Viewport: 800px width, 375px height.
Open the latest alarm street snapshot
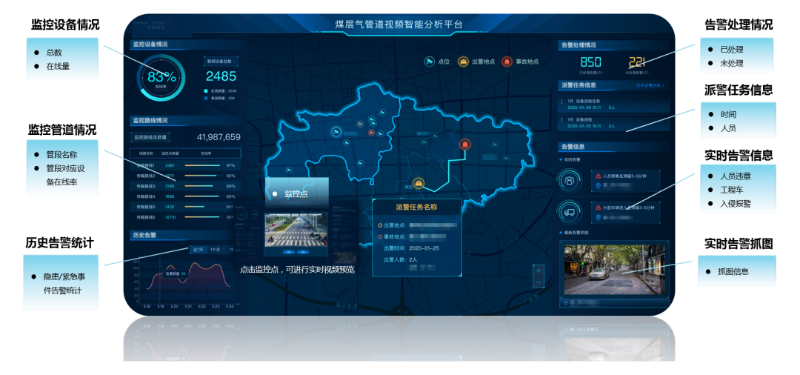[614, 269]
